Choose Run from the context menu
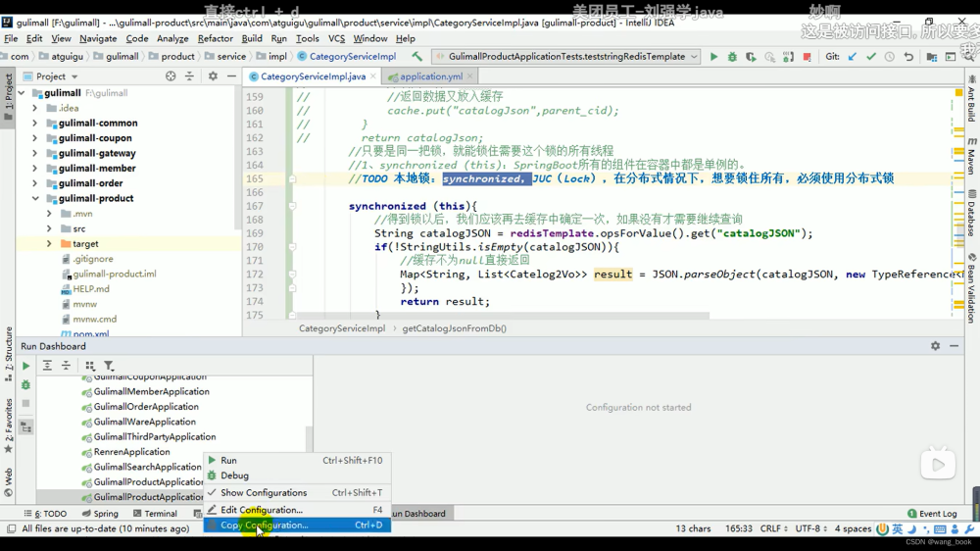The width and height of the screenshot is (980, 551). coord(297,461)
